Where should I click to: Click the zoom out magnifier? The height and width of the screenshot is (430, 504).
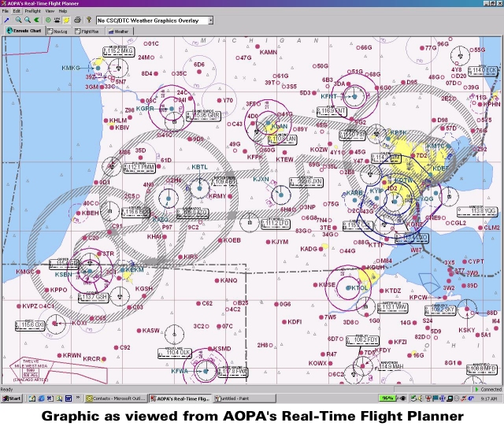(x=28, y=20)
